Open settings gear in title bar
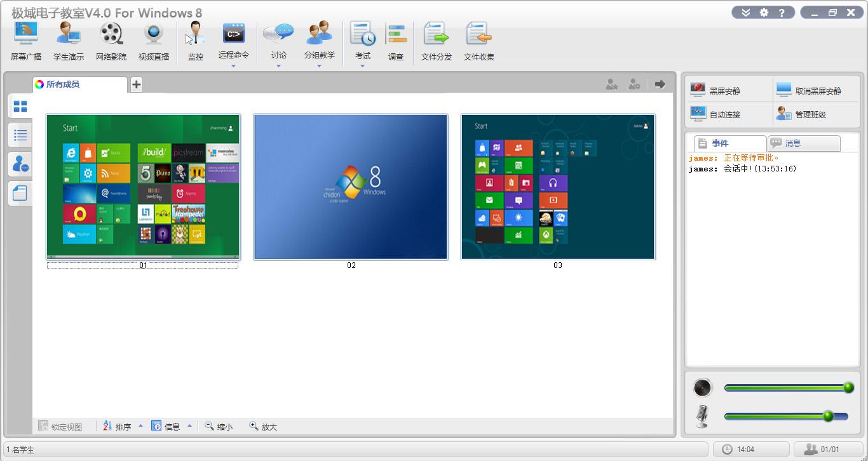This screenshot has height=461, width=868. 764,13
